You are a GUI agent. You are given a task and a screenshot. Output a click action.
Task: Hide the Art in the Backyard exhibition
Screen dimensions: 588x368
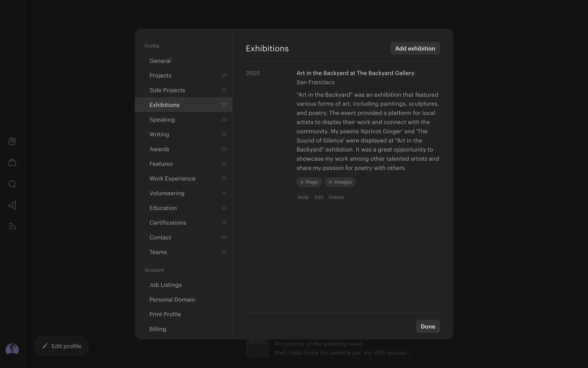tap(303, 197)
